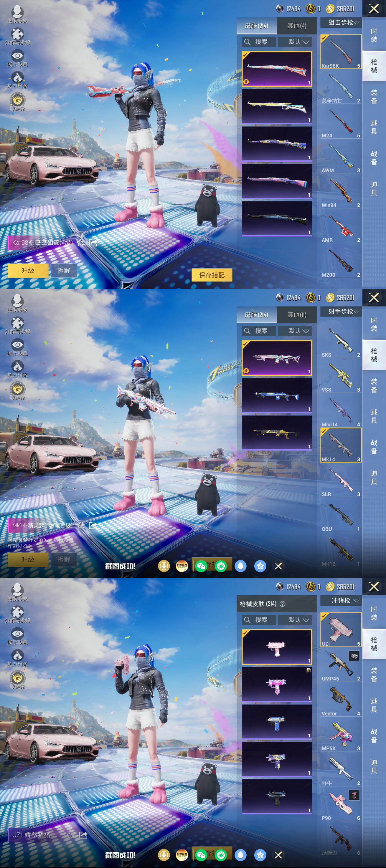The height and width of the screenshot is (868, 386).
Task: Toggle favorite star for UZI-娇憨猪猪
Action: point(70,834)
